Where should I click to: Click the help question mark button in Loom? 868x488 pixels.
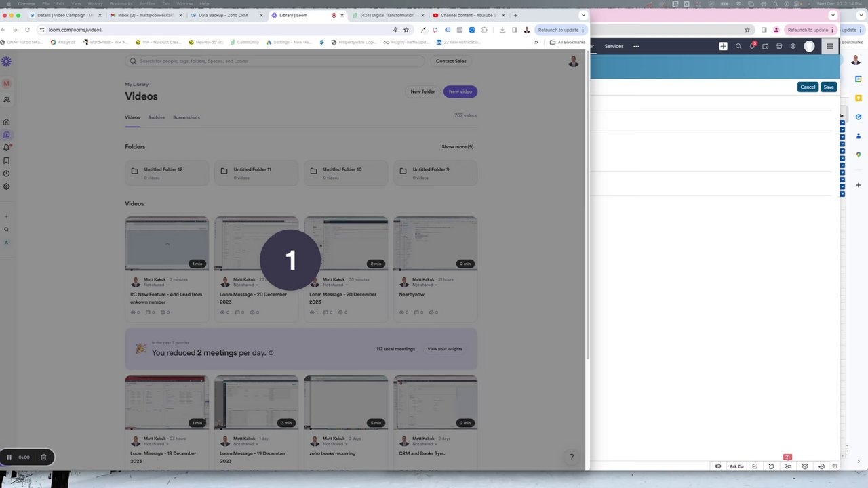click(x=571, y=457)
